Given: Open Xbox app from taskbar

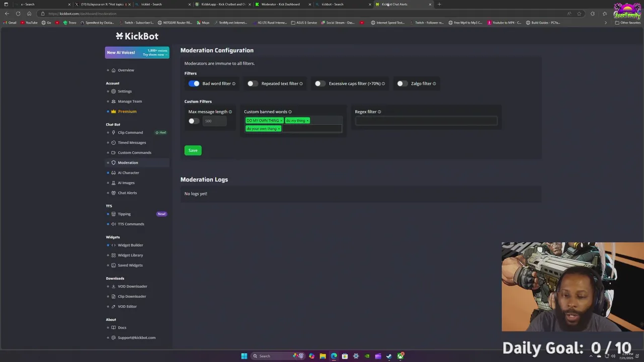Looking at the screenshot, I should pos(400,356).
